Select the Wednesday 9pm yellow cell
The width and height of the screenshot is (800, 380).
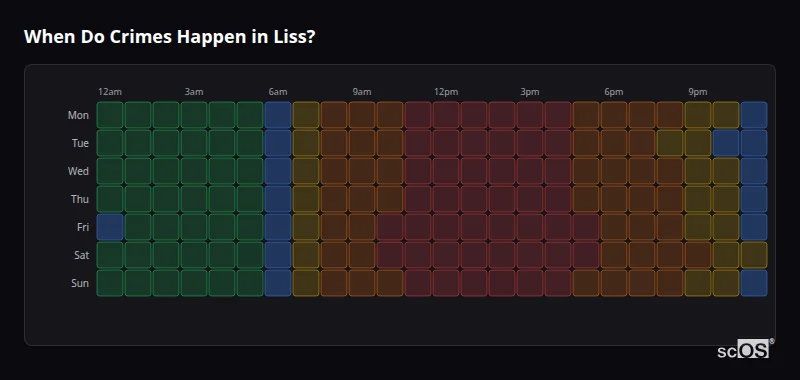[x=697, y=171]
